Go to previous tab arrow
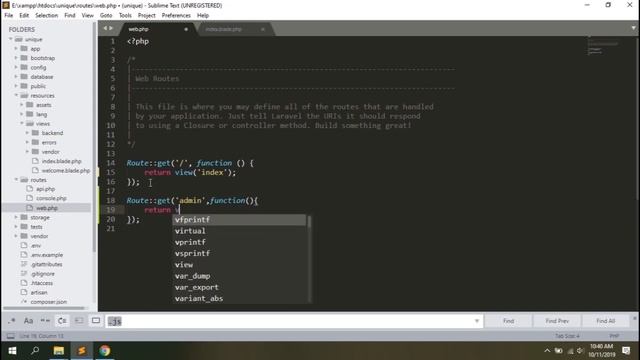 [105, 28]
